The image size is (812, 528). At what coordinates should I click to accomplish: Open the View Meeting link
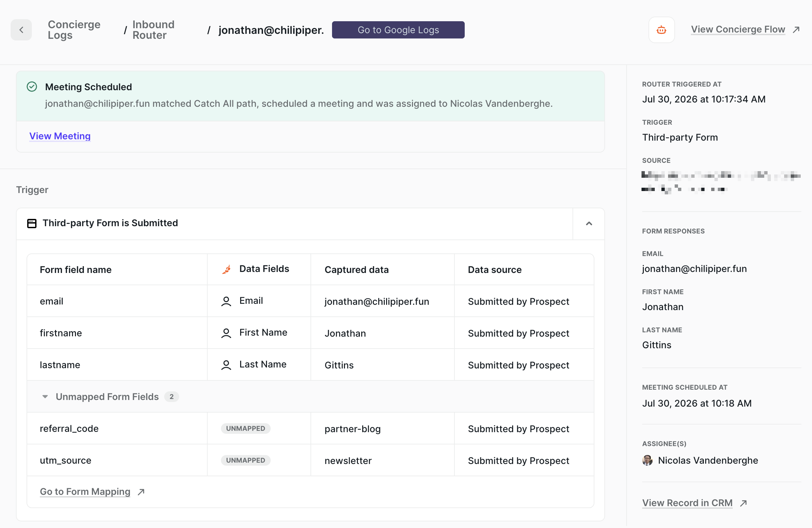[x=60, y=136]
